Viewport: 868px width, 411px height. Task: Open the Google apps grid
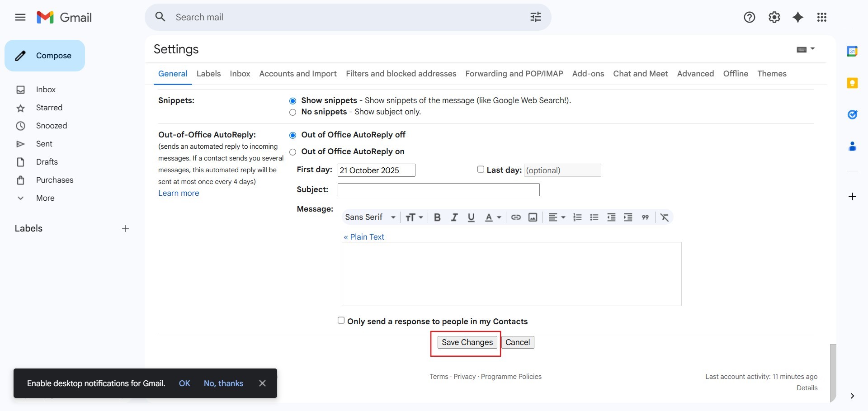click(822, 17)
